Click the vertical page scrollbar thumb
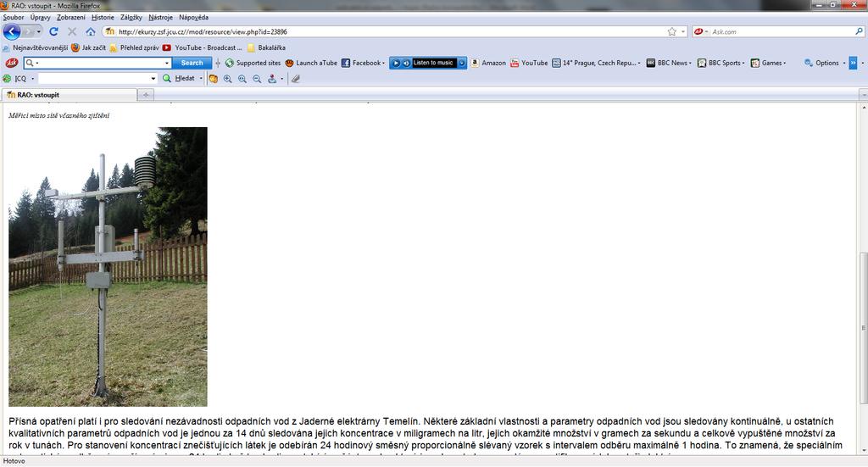868x467 pixels. pyautogui.click(x=864, y=327)
